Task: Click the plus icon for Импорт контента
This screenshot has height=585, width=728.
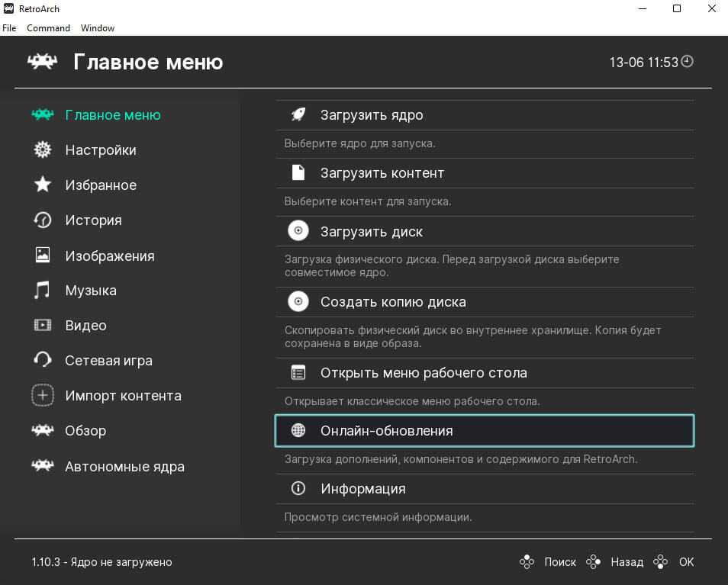Action: point(43,396)
